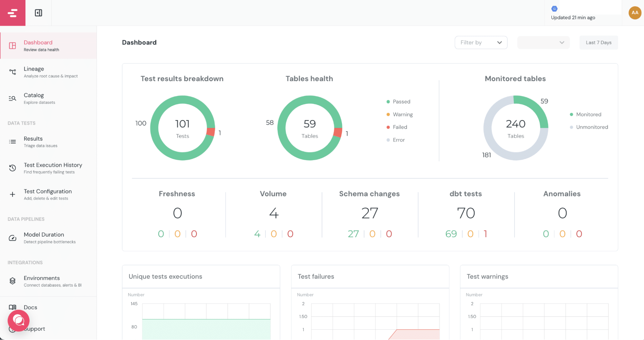Open the AA user avatar menu
The height and width of the screenshot is (340, 644).
[x=634, y=13]
